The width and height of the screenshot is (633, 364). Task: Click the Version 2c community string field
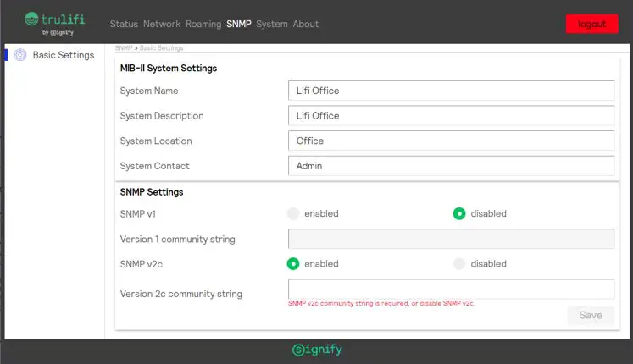click(452, 289)
